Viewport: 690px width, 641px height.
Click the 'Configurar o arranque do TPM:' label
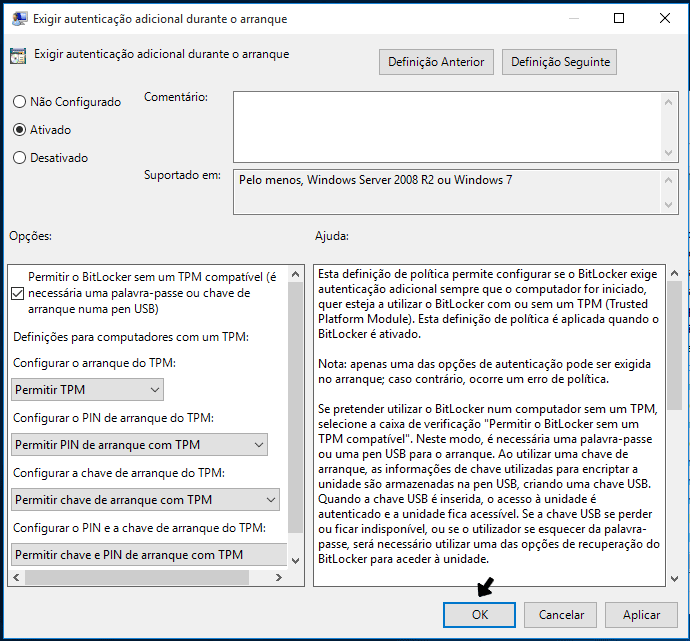[95, 363]
